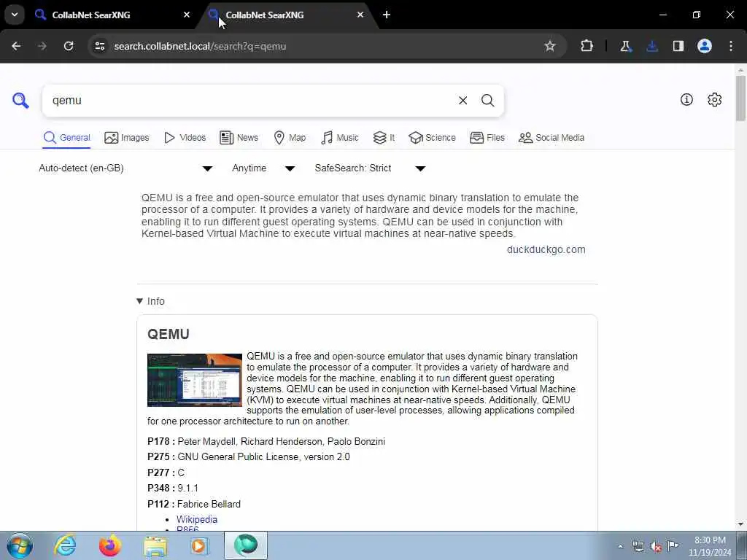The image size is (747, 560).
Task: Open Windows Explorer file manager
Action: click(x=155, y=546)
